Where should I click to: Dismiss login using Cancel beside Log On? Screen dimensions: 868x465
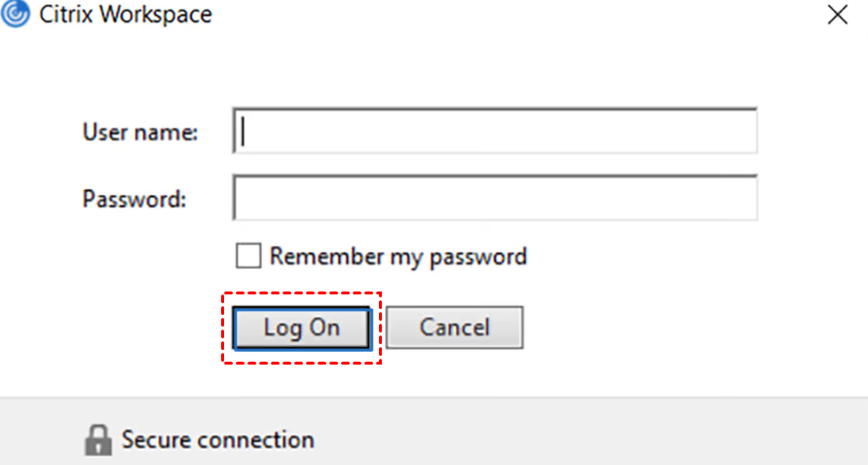pyautogui.click(x=455, y=328)
